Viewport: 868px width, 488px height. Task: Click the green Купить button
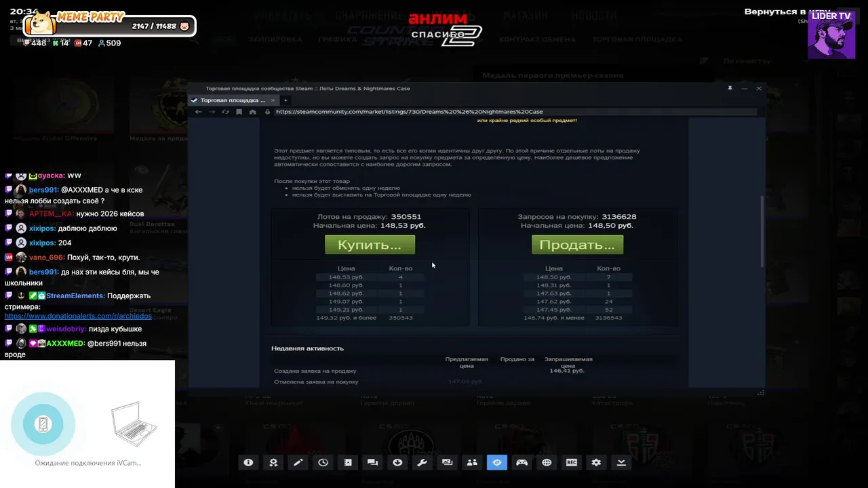pyautogui.click(x=370, y=245)
